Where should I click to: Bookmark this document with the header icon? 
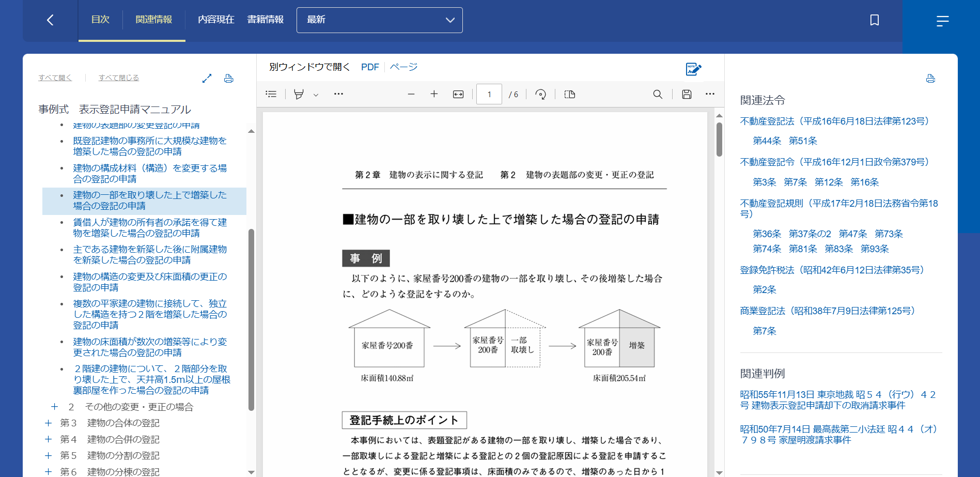(x=874, y=20)
